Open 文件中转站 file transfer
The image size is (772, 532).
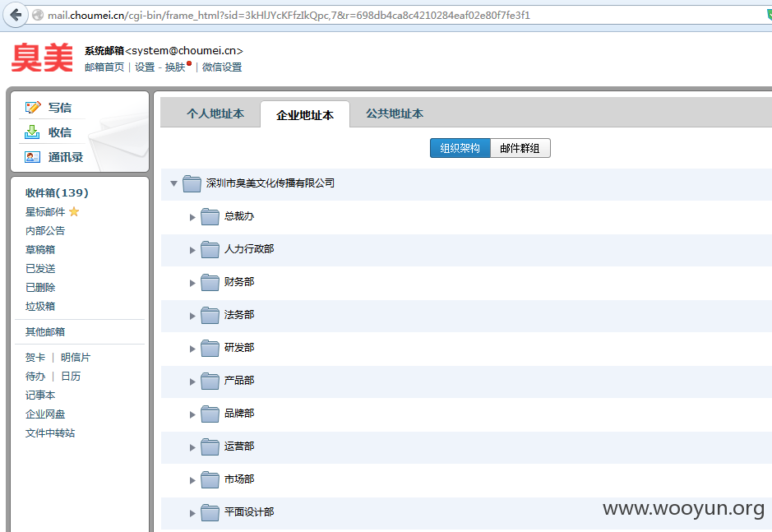point(50,433)
